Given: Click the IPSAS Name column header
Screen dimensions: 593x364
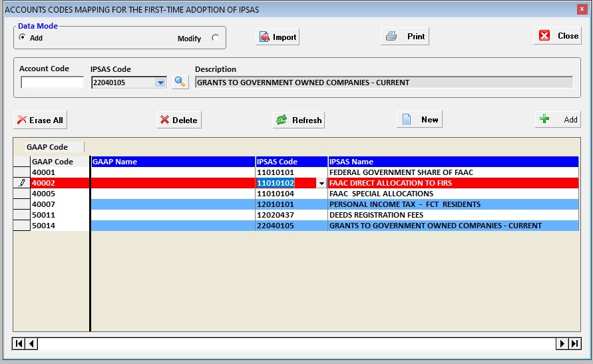Looking at the screenshot, I should (x=453, y=162).
